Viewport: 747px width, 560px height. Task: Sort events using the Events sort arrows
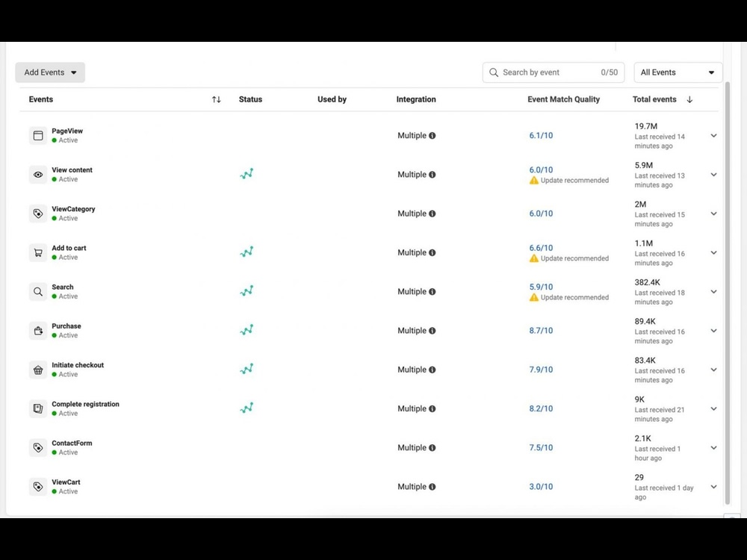217,99
